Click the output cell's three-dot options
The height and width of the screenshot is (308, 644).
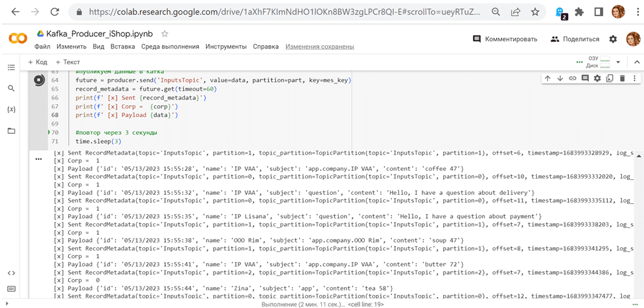point(38,159)
